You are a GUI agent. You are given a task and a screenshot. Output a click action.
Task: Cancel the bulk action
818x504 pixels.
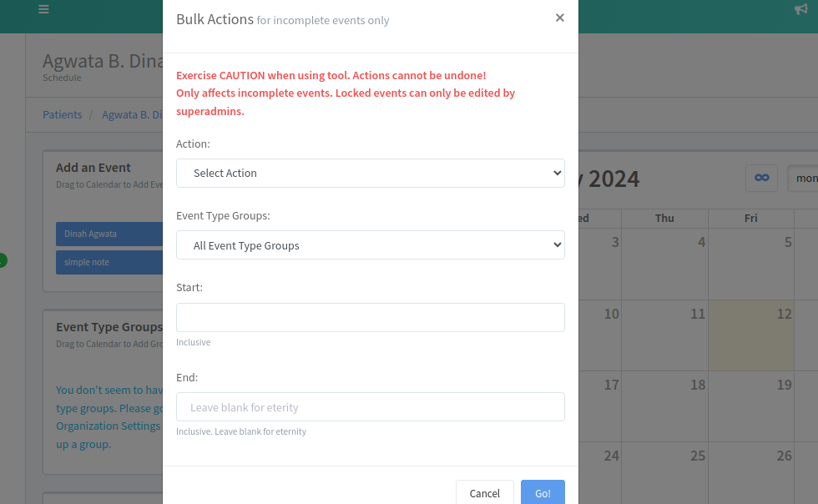(484, 493)
